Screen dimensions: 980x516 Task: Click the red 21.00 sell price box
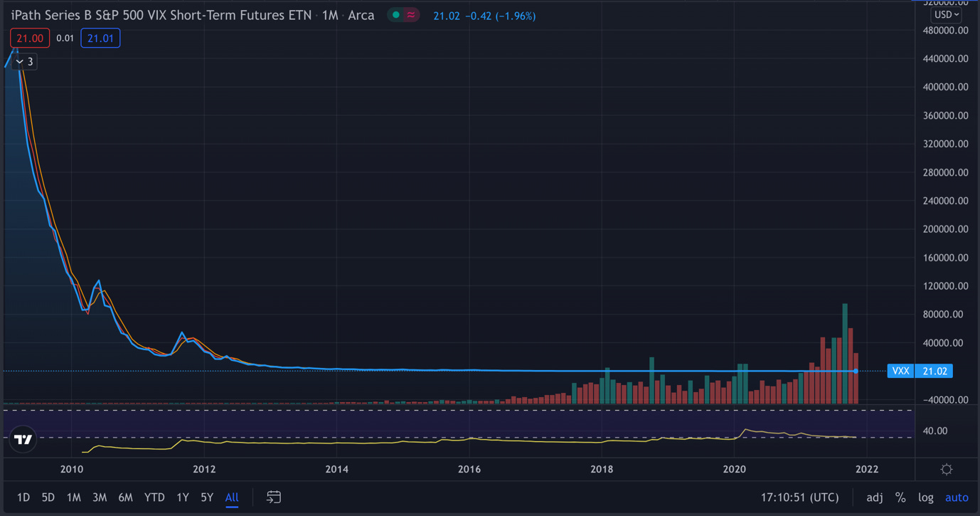(x=30, y=38)
